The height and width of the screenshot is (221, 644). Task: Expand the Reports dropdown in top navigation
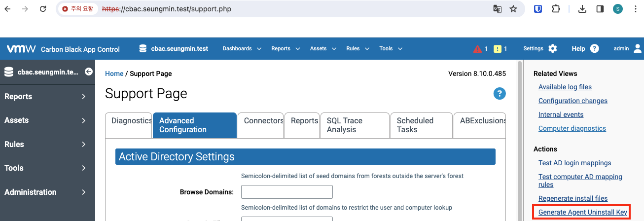[x=286, y=48]
